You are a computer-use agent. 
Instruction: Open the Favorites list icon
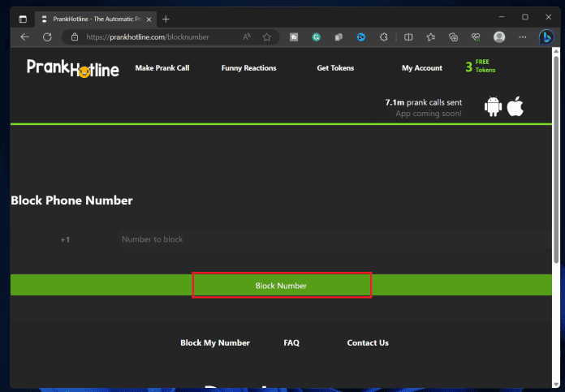(431, 37)
